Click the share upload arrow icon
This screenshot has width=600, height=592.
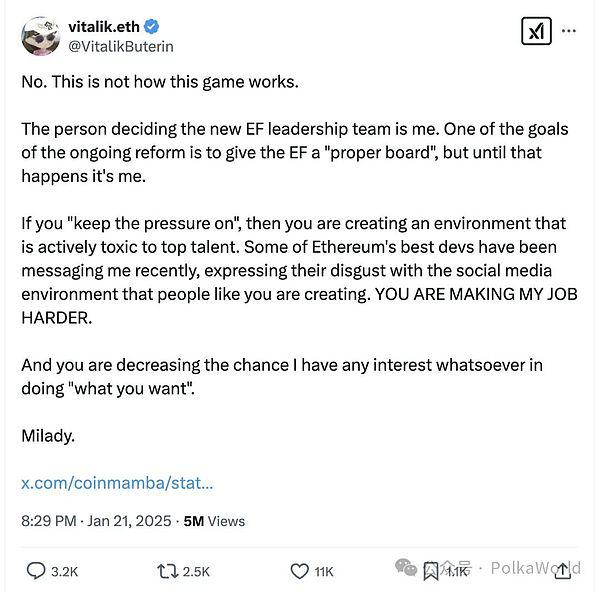562,571
